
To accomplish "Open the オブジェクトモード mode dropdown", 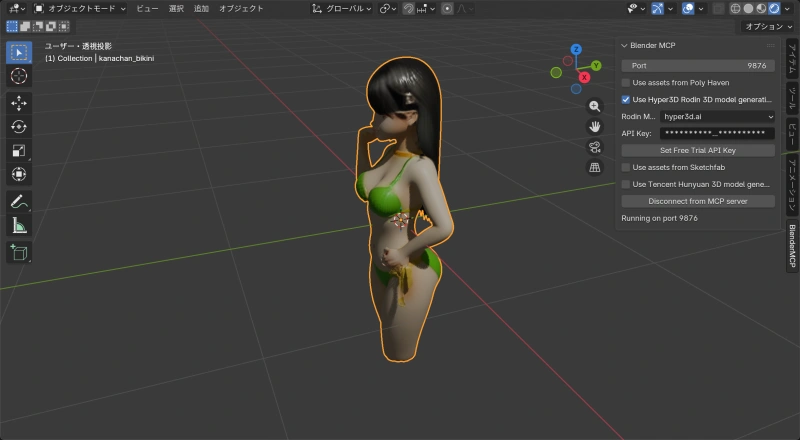I will [x=79, y=8].
